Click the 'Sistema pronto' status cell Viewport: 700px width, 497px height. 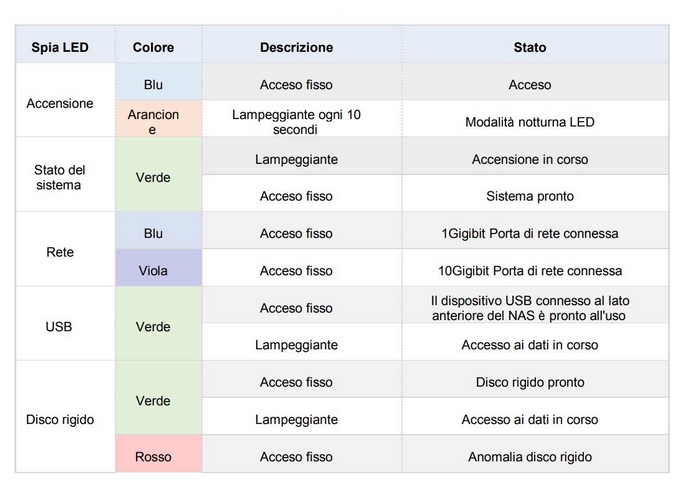530,196
